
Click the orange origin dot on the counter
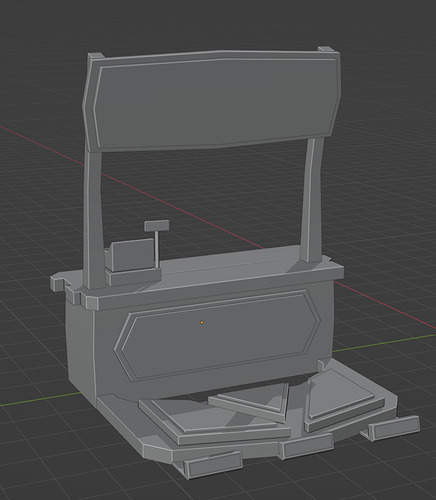pyautogui.click(x=202, y=322)
